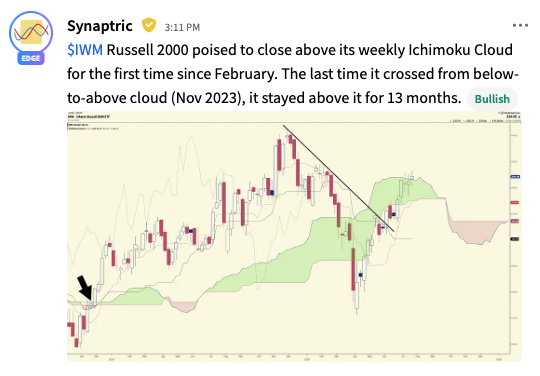540x376 pixels.
Task: Click the black price label on the chart axis
Action: pos(515,239)
